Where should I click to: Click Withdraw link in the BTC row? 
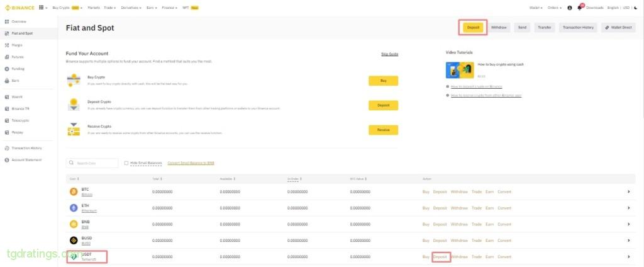[x=459, y=191]
